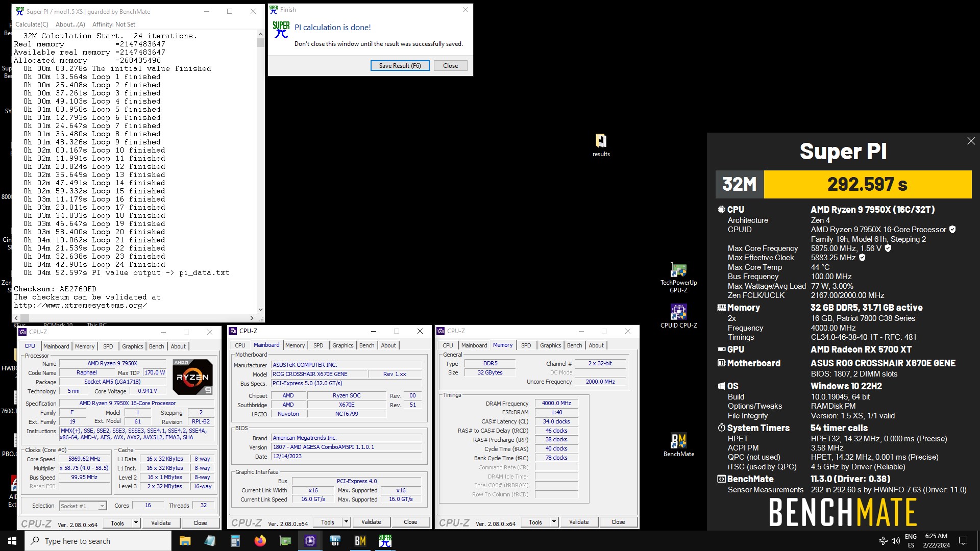Click the DRAM Frequency 4000.0 MHz value
This screenshot has width=980, height=551.
(556, 403)
